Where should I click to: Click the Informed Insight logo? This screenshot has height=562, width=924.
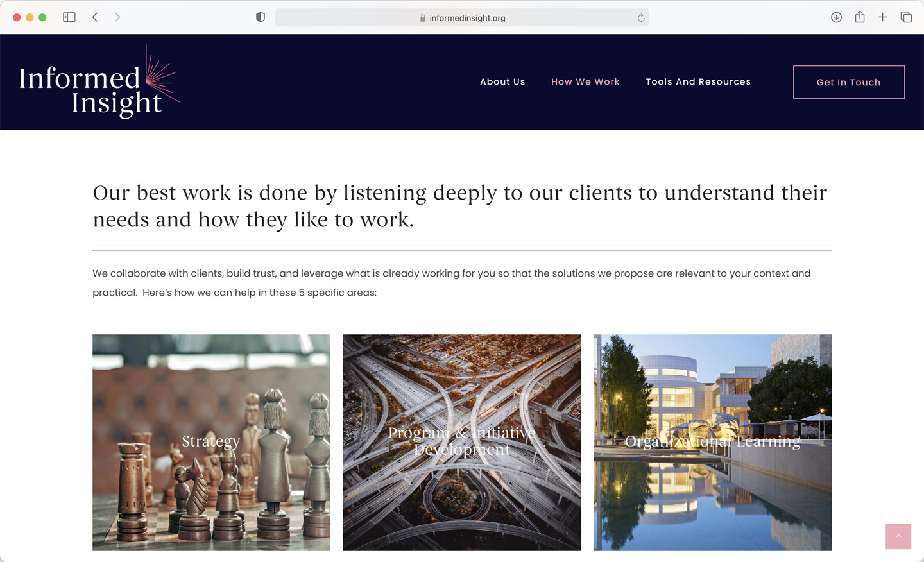(98, 82)
